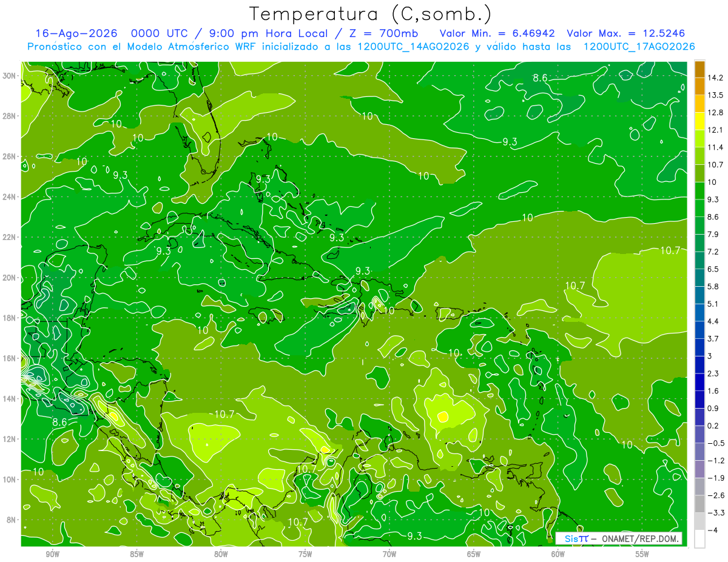Click the colorbar value "0.9"

(714, 408)
